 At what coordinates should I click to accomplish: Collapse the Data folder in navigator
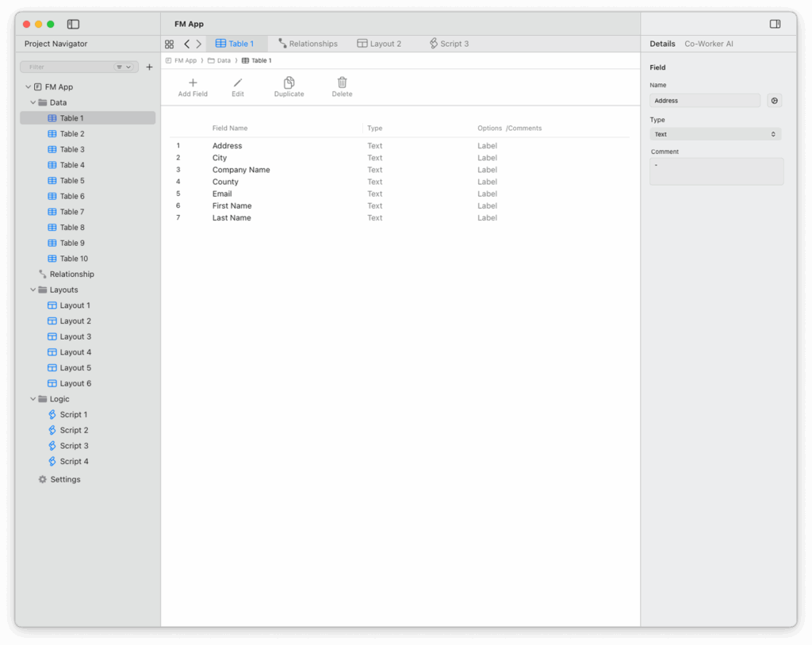[33, 102]
